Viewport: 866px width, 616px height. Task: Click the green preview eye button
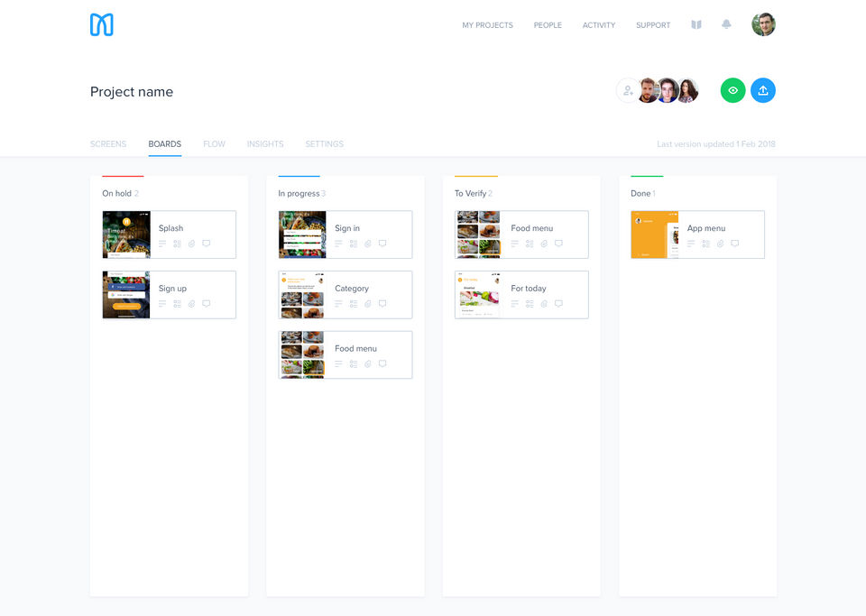coord(732,90)
